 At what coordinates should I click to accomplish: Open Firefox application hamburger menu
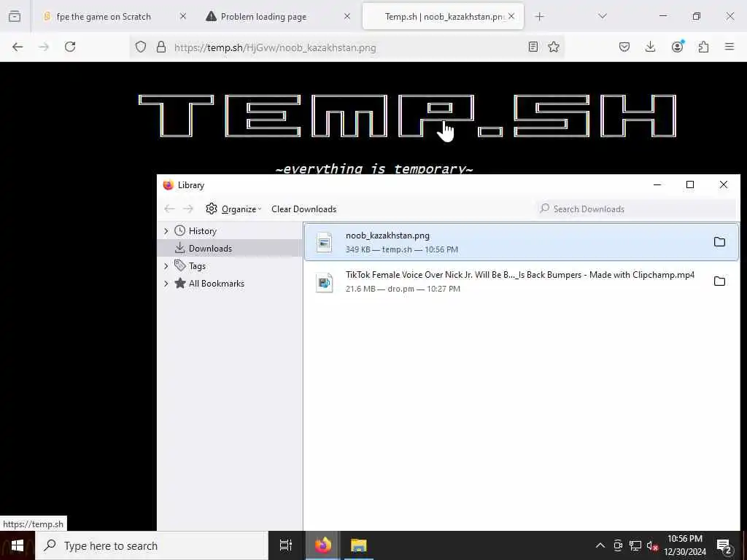click(x=729, y=47)
